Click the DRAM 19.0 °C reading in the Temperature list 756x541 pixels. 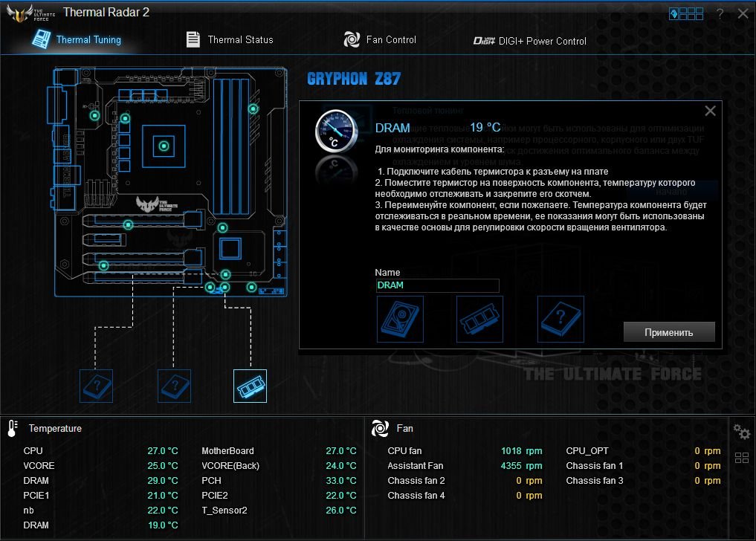(x=163, y=525)
